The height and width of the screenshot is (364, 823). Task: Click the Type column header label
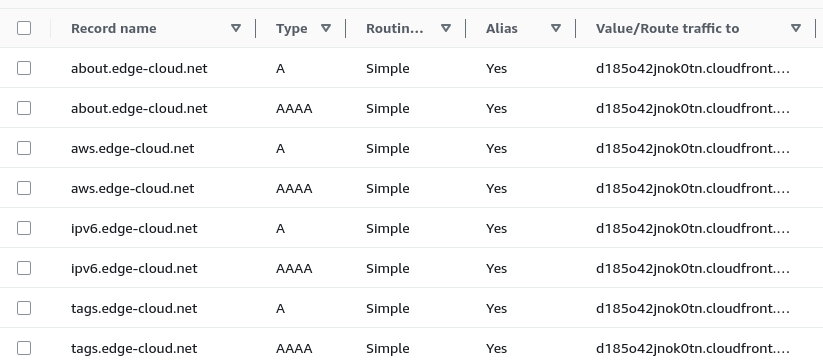(291, 28)
